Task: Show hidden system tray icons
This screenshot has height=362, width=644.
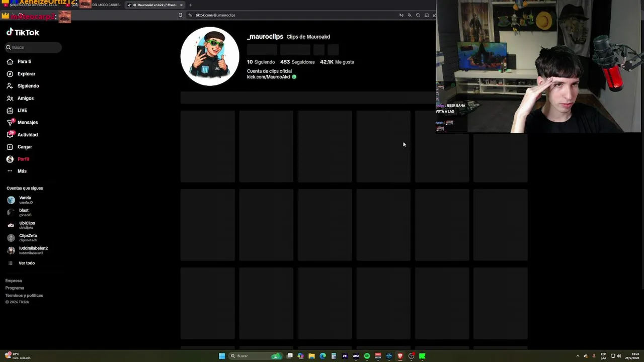Action: [x=578, y=356]
